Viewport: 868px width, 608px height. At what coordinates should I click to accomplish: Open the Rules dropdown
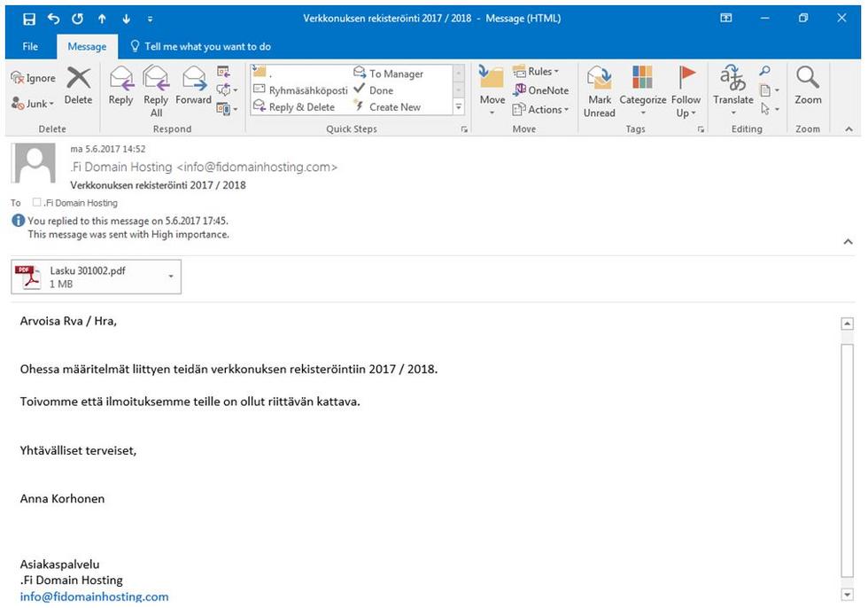[x=536, y=72]
